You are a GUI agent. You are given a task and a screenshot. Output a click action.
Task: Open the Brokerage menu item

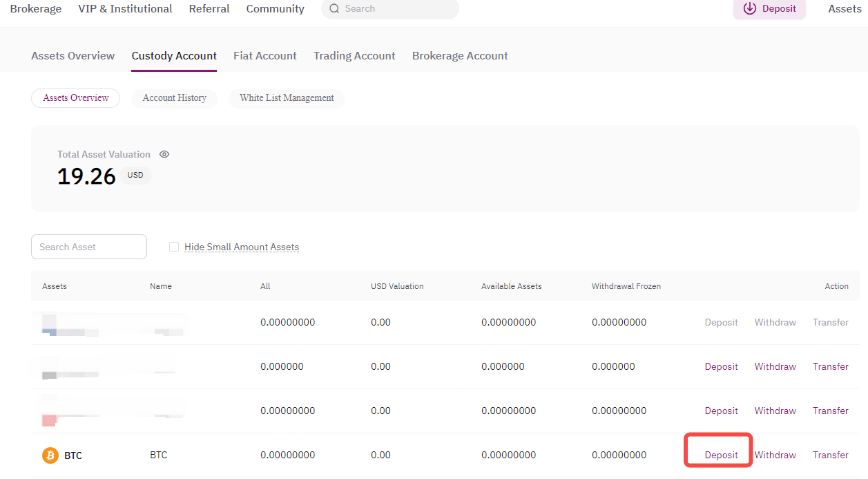[x=36, y=8]
